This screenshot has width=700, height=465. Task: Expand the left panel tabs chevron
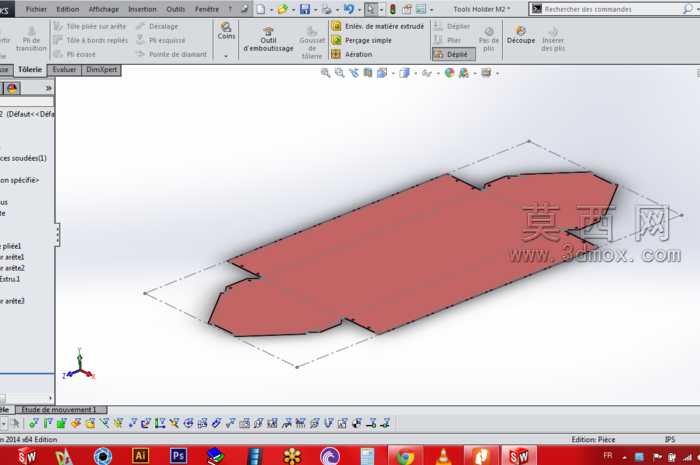coord(49,88)
